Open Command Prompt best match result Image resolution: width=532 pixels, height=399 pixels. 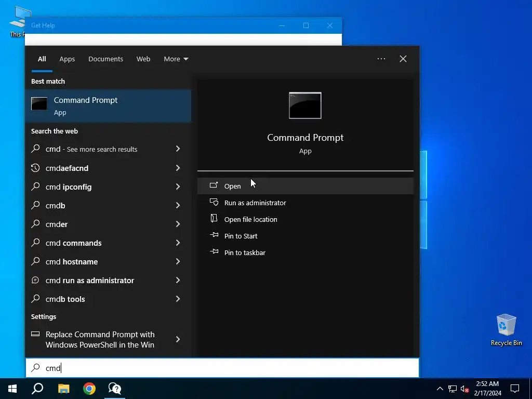tap(108, 106)
